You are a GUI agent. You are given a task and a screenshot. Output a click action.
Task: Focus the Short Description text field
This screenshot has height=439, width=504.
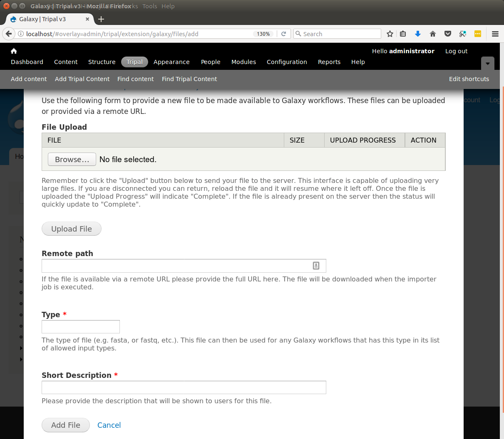184,387
